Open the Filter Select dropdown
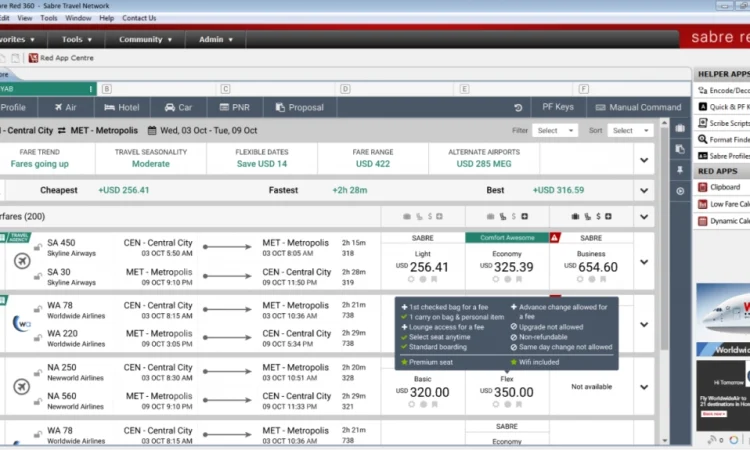750x450 pixels. [x=555, y=131]
